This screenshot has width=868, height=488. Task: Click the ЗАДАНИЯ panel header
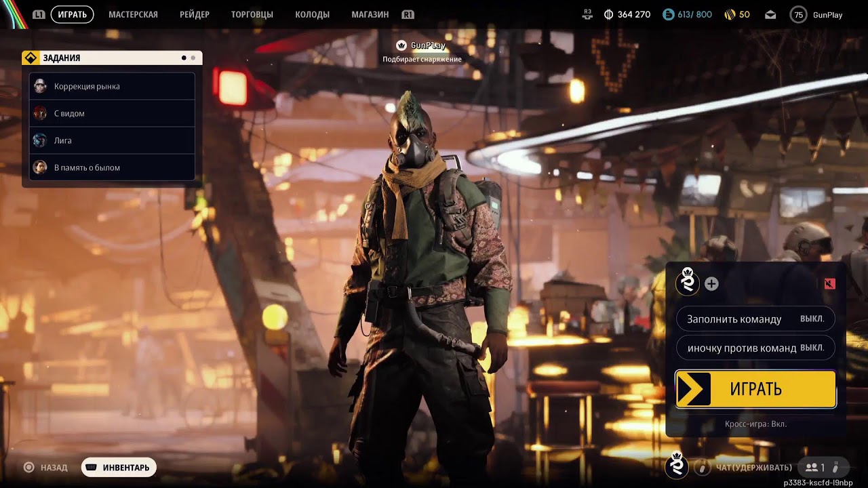coord(112,58)
